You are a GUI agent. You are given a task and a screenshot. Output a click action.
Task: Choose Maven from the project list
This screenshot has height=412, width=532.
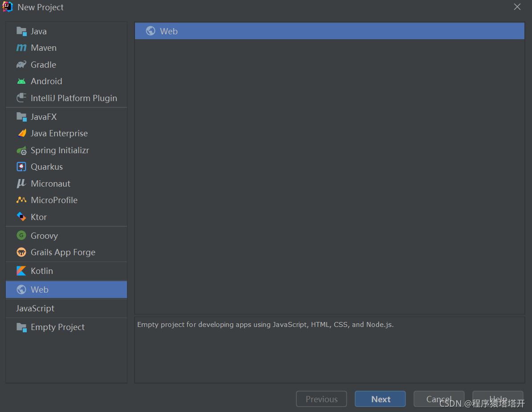[66, 48]
